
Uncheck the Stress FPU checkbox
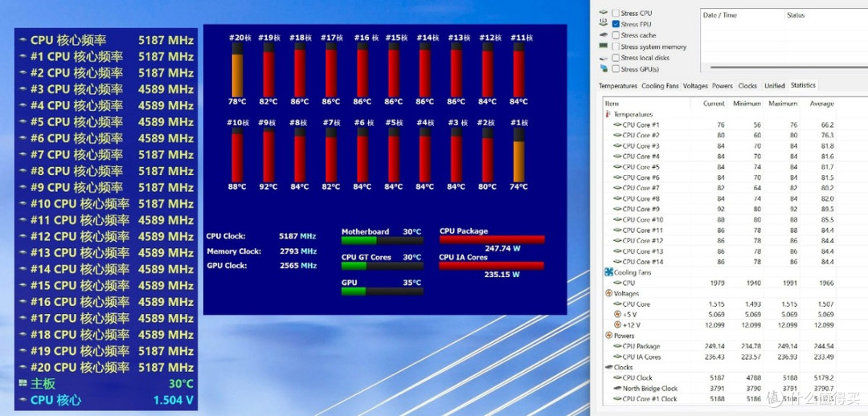click(616, 24)
